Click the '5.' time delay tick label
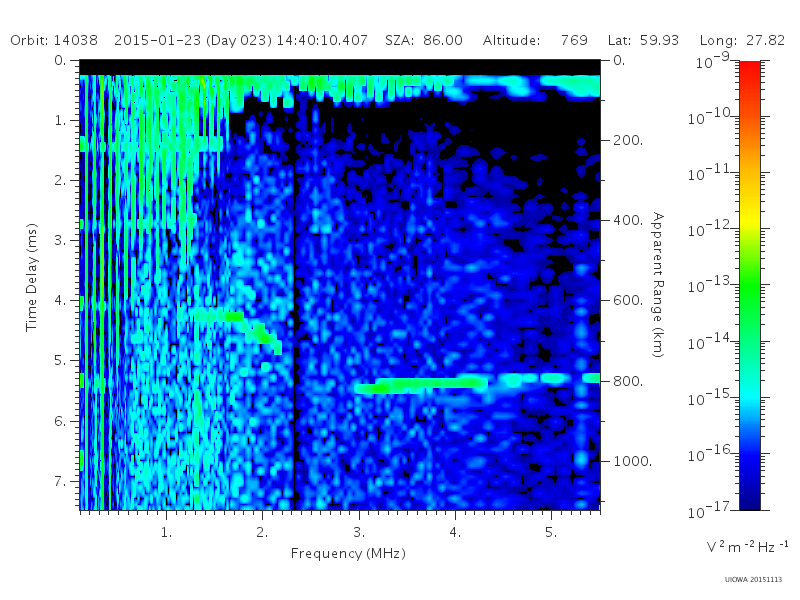Image resolution: width=800 pixels, height=600 pixels. 60,361
